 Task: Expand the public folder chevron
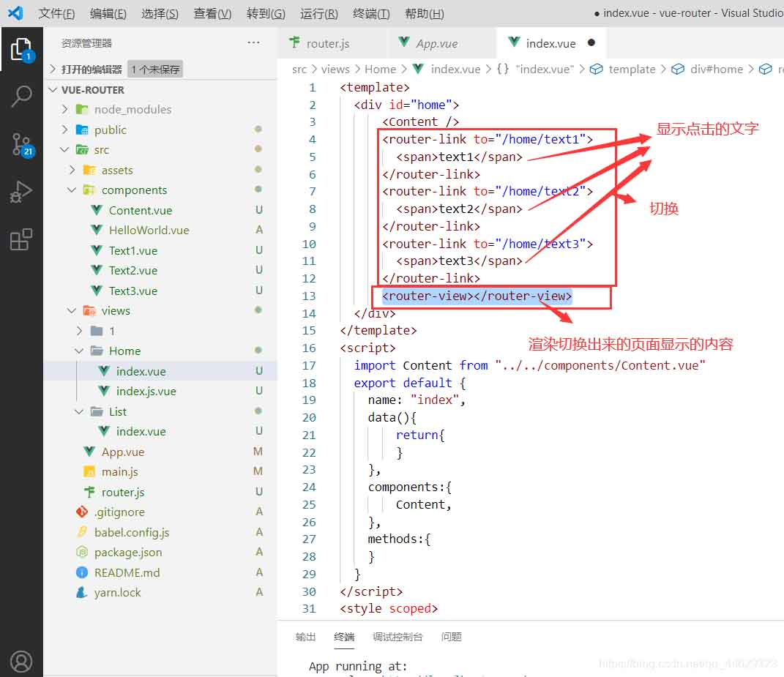coord(64,130)
